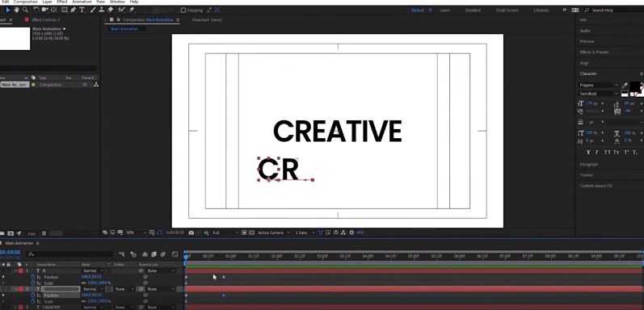
Task: Click the timeline layer search field
Action: click(x=69, y=254)
